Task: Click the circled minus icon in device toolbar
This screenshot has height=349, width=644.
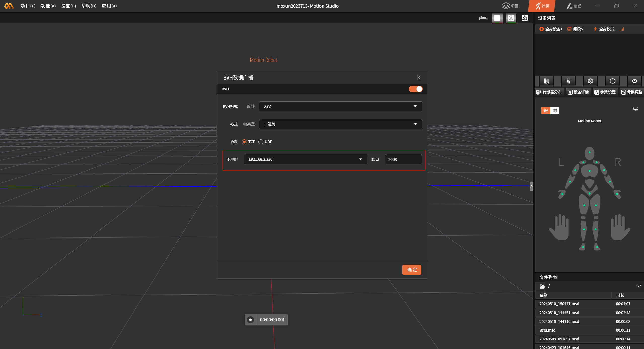Action: (x=612, y=81)
